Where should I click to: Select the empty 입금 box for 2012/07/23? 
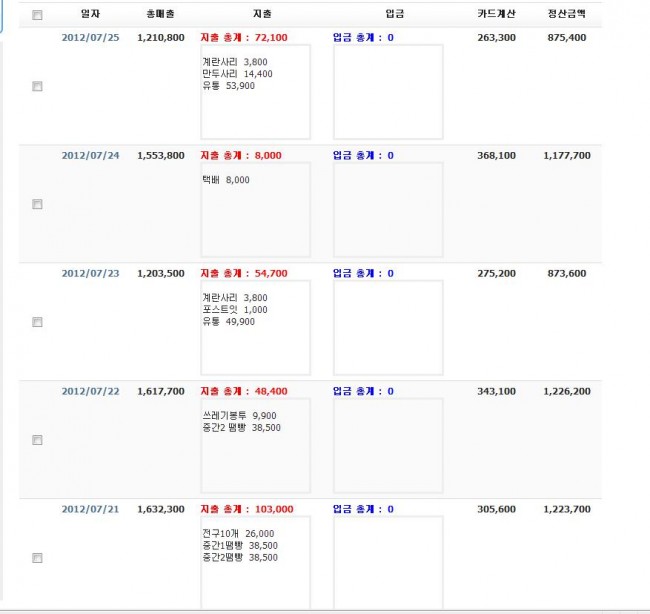click(388, 328)
